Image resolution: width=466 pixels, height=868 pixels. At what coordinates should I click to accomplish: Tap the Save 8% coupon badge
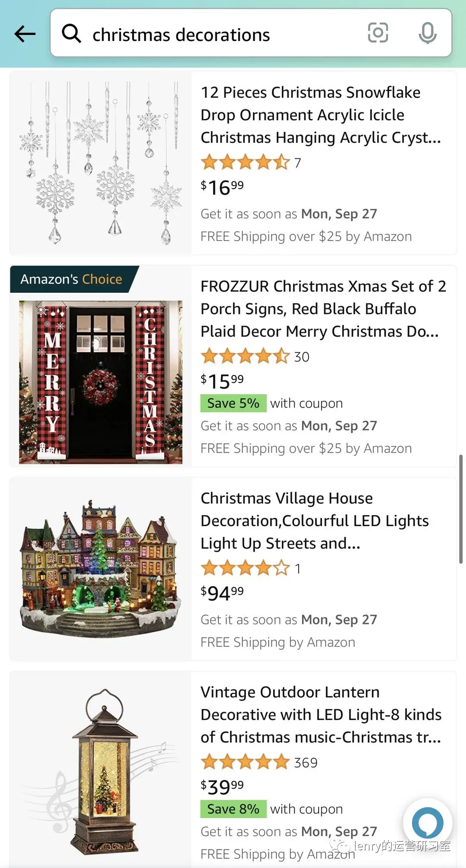pos(233,809)
